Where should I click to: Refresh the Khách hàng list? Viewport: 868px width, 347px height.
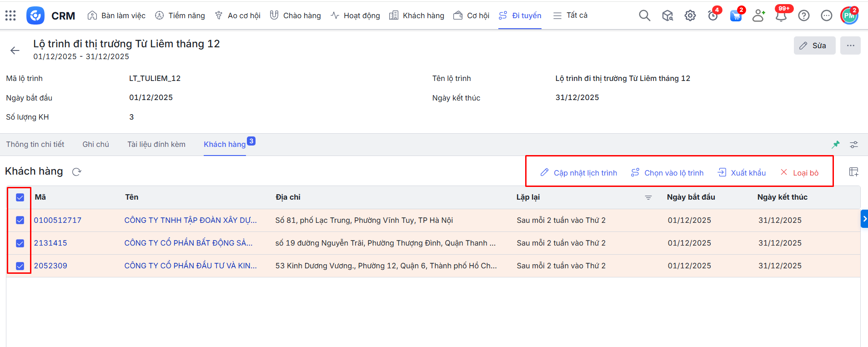(x=77, y=172)
